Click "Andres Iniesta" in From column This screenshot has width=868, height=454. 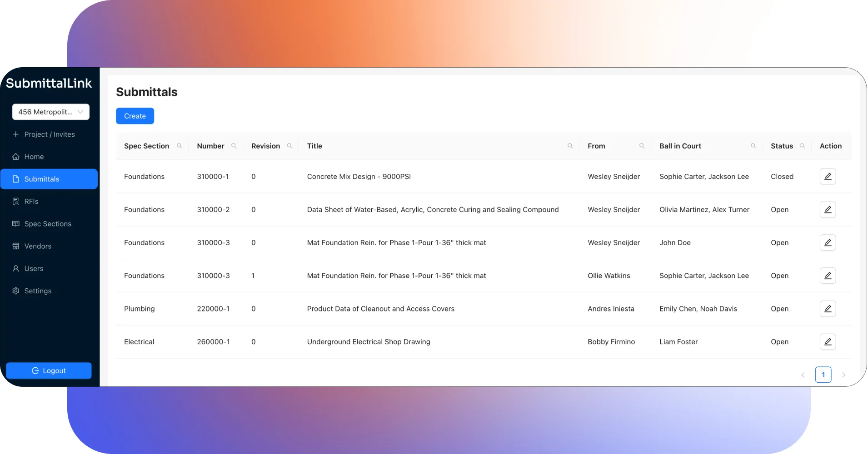tap(611, 309)
